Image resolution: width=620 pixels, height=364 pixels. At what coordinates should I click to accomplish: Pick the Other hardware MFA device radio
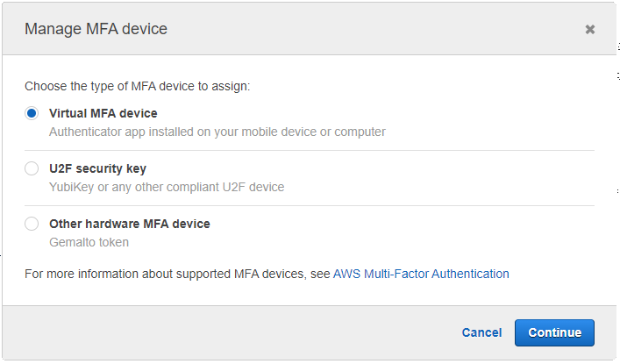pos(32,224)
